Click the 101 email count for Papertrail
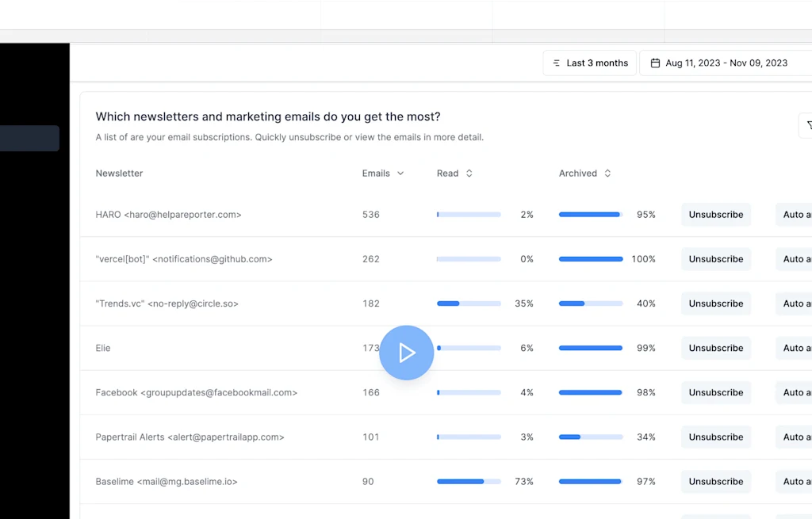The image size is (812, 519). click(x=371, y=437)
